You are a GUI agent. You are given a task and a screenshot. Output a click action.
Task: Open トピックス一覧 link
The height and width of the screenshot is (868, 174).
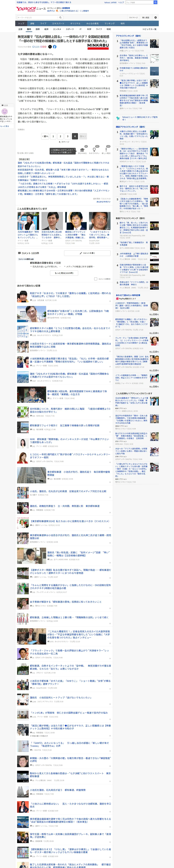(149, 29)
